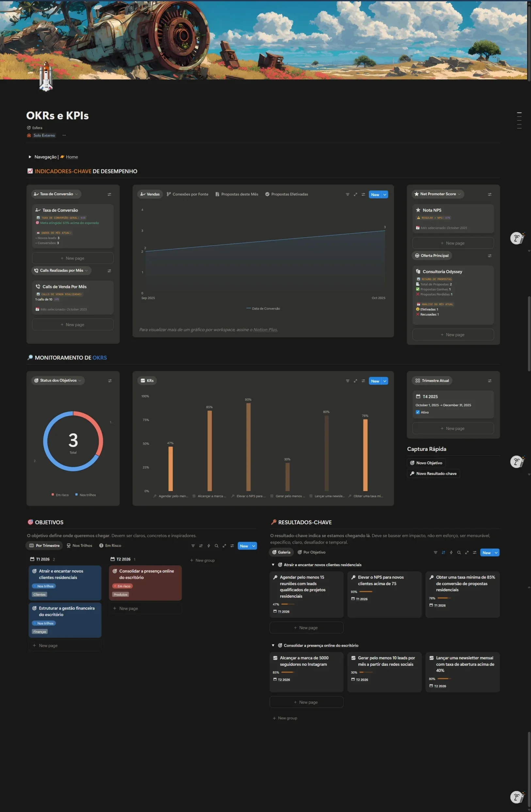Switch to the Conexões por Fonte tab
The image size is (531, 812).
click(187, 194)
